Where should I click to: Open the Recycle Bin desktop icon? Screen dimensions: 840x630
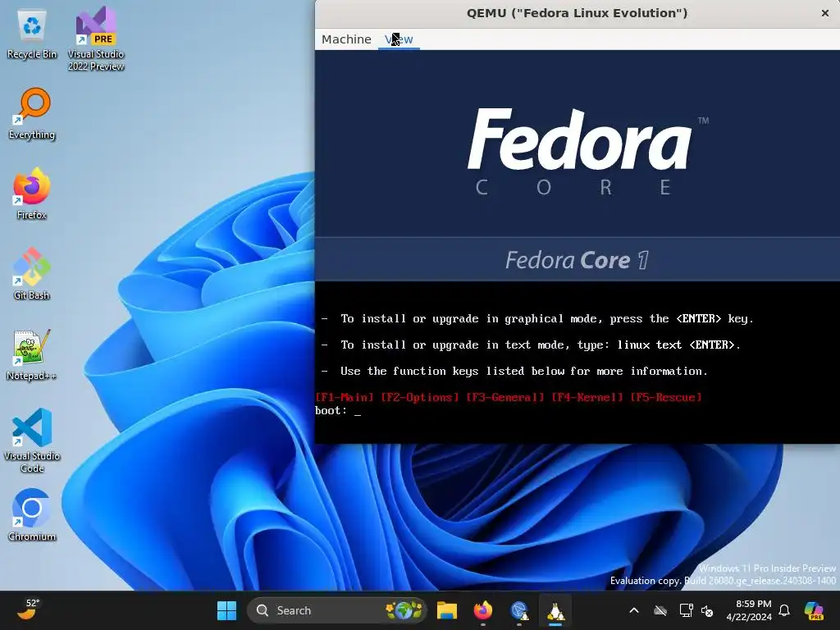[x=32, y=34]
